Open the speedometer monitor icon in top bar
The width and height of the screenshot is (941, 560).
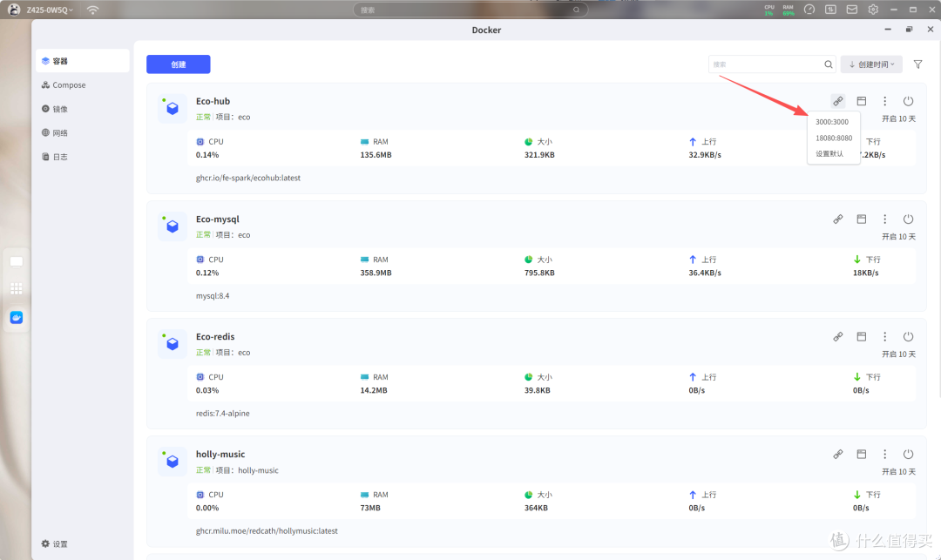pos(809,10)
